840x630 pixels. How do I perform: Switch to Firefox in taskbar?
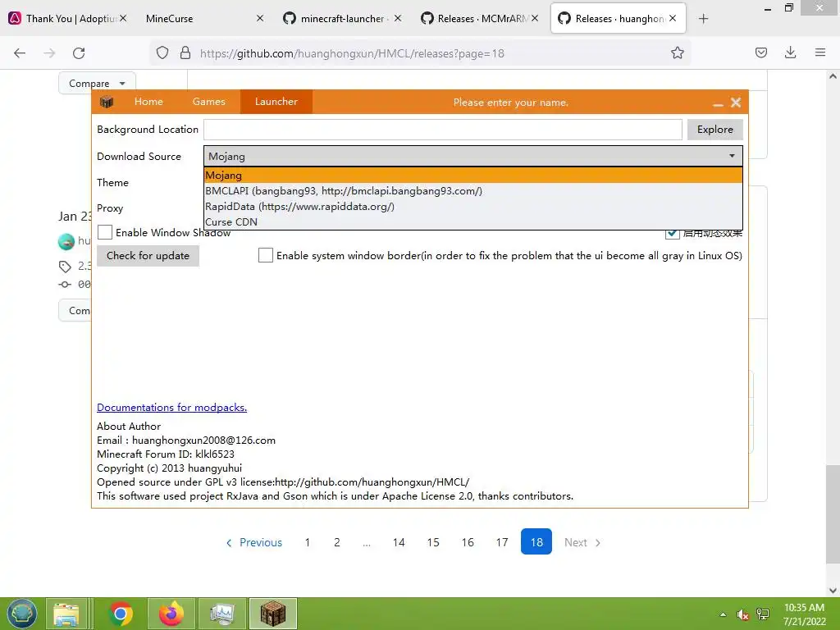coord(171,614)
